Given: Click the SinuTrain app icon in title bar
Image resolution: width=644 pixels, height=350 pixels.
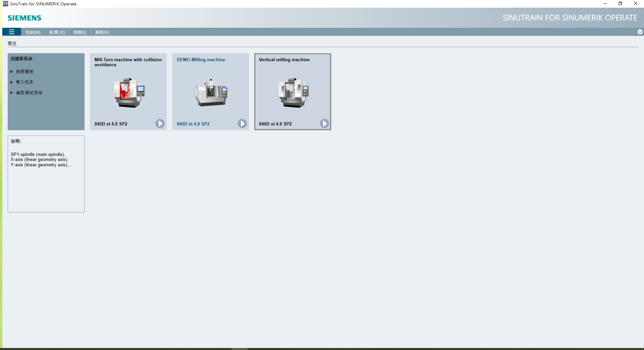Looking at the screenshot, I should [5, 4].
